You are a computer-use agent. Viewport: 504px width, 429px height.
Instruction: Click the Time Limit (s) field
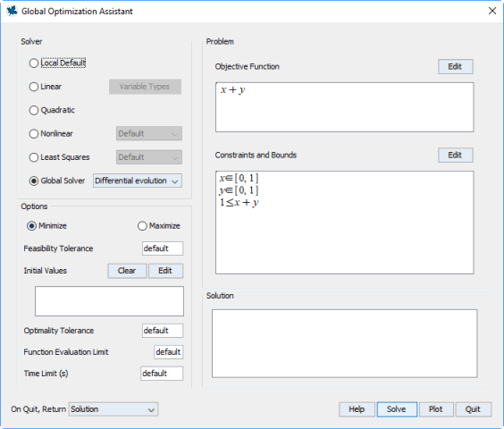tap(162, 374)
